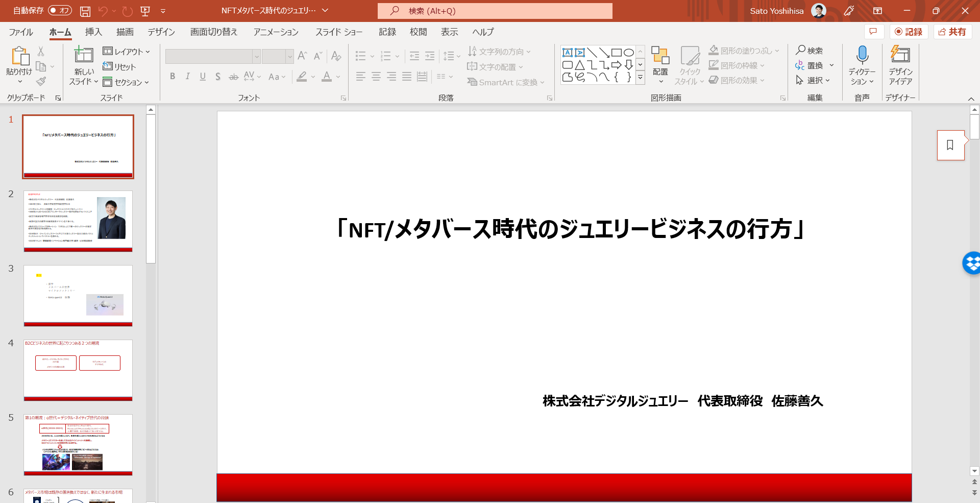Open the text highlight color dropdown arrow

(x=313, y=77)
